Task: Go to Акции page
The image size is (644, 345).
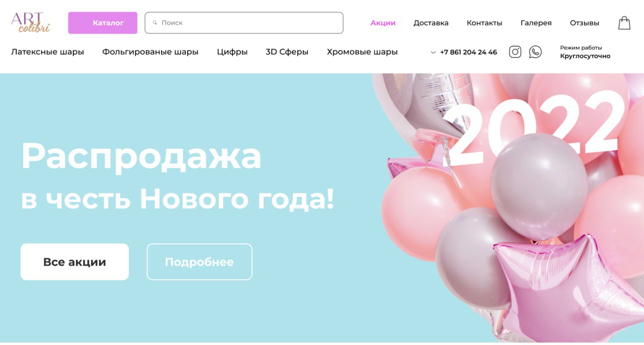Action: click(383, 23)
